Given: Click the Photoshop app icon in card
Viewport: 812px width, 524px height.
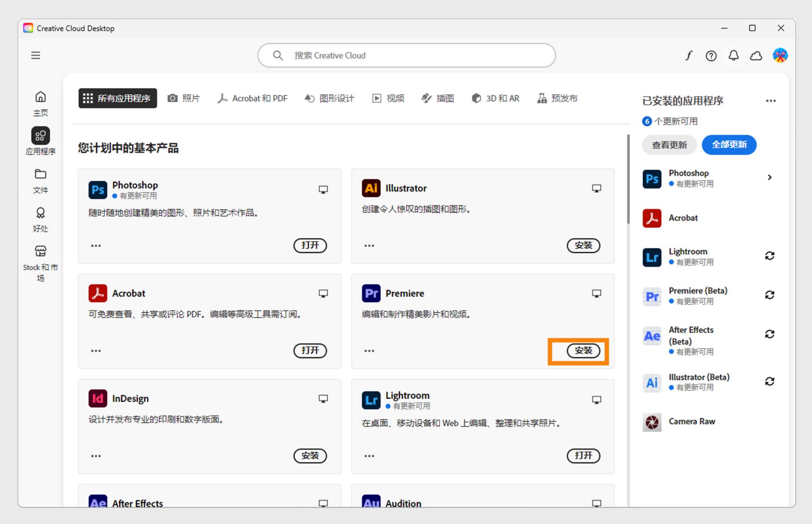Looking at the screenshot, I should pos(98,190).
